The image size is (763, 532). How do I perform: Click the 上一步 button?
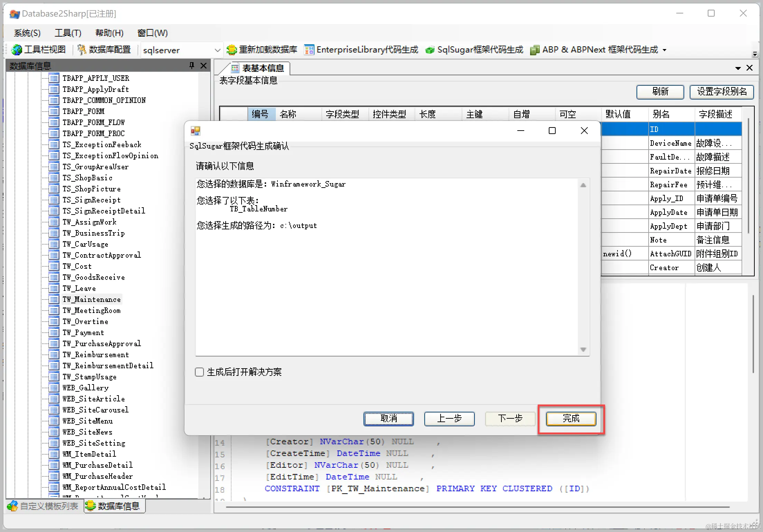[449, 419]
